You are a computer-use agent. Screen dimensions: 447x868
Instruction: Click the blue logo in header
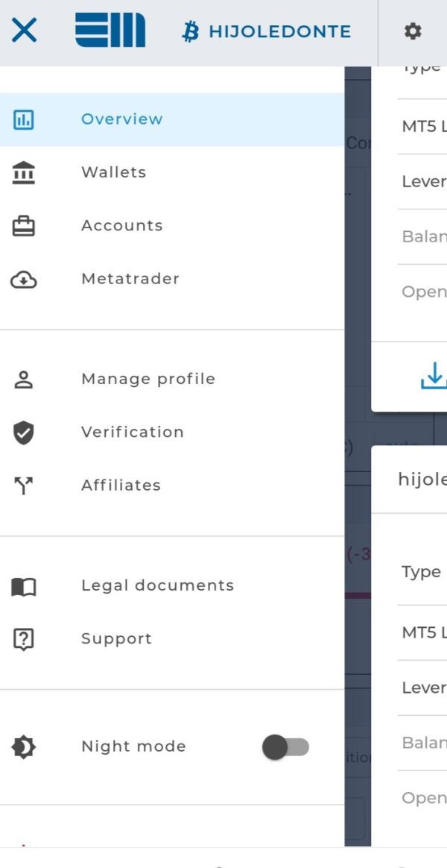110,31
